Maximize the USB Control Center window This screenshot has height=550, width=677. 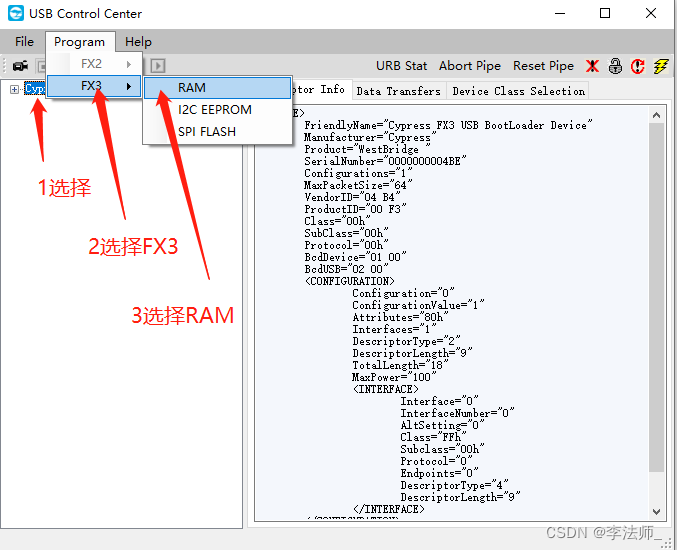(605, 13)
